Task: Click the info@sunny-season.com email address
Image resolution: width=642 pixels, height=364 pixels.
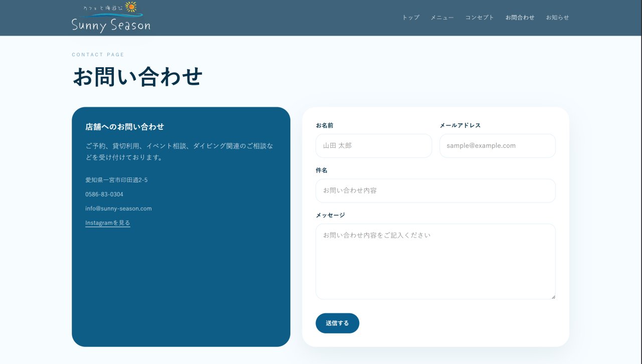Action: [x=118, y=209]
